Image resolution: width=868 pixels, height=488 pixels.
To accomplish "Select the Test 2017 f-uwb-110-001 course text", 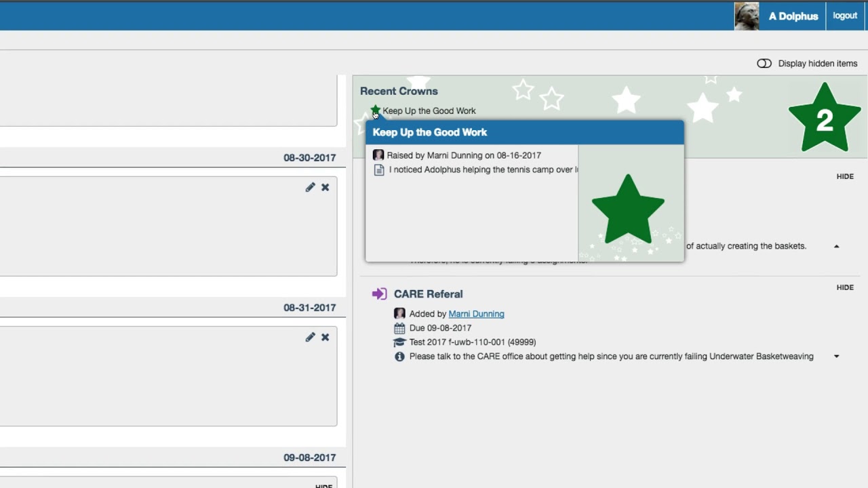I will [473, 342].
